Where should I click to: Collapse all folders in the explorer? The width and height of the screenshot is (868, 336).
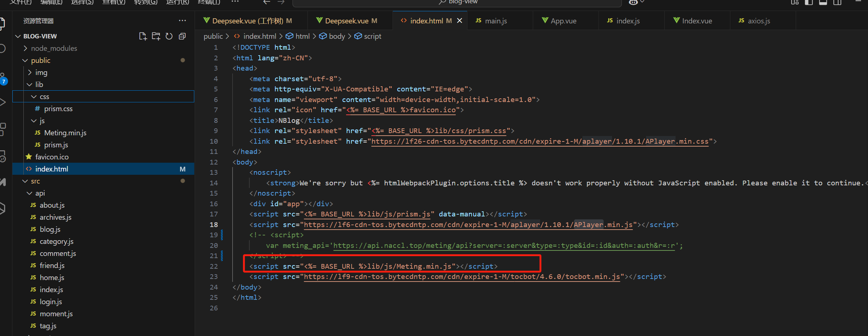(x=182, y=36)
